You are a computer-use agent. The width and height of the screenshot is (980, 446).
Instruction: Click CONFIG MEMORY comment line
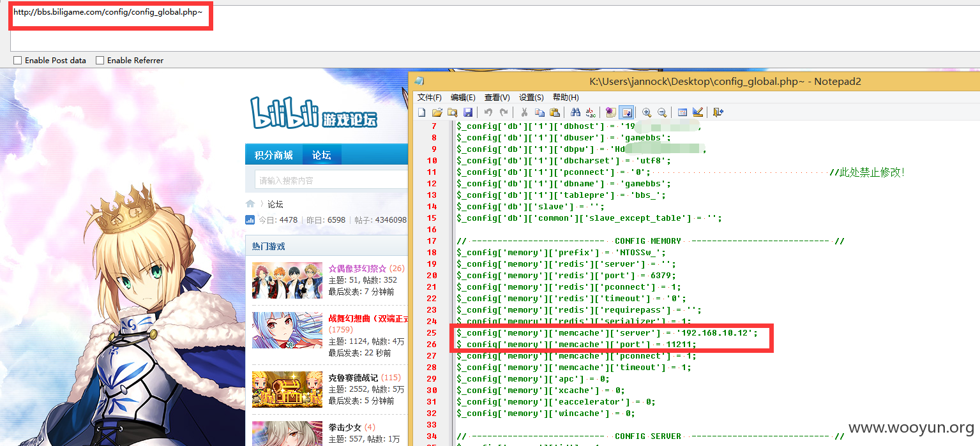click(651, 241)
